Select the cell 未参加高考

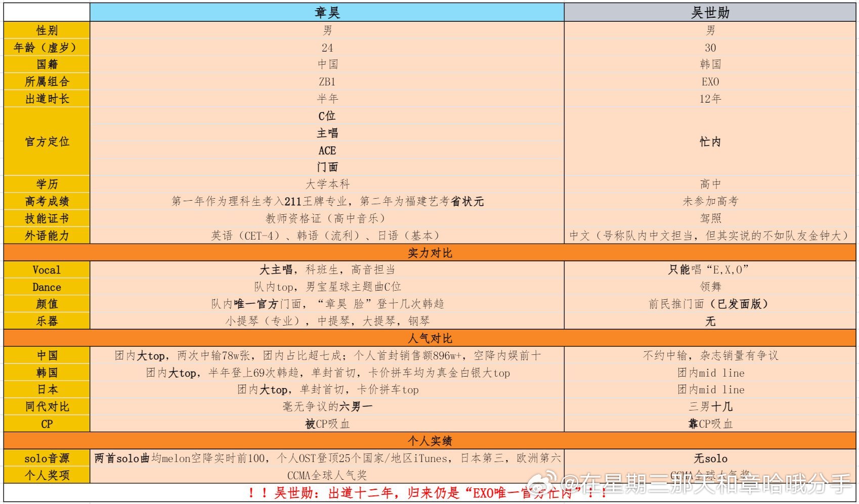[710, 201]
